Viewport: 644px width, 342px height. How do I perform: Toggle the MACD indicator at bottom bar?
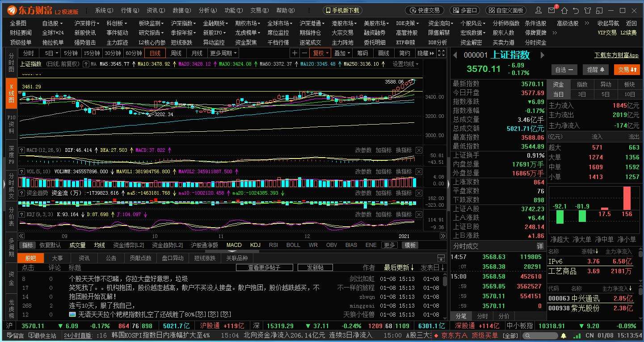point(234,245)
